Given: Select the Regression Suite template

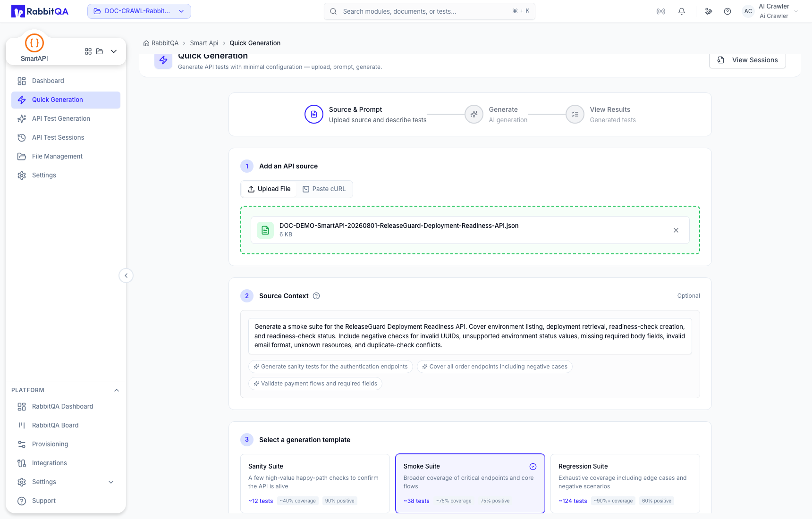Looking at the screenshot, I should pos(625,484).
